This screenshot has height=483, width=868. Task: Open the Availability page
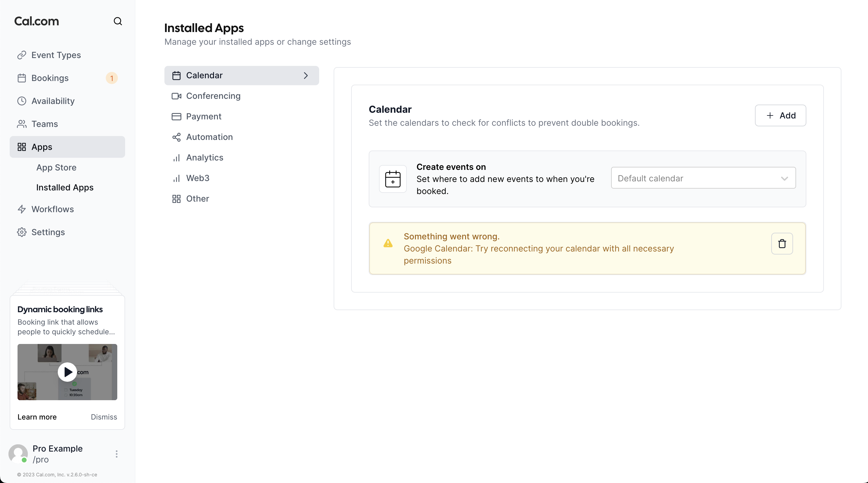53,101
